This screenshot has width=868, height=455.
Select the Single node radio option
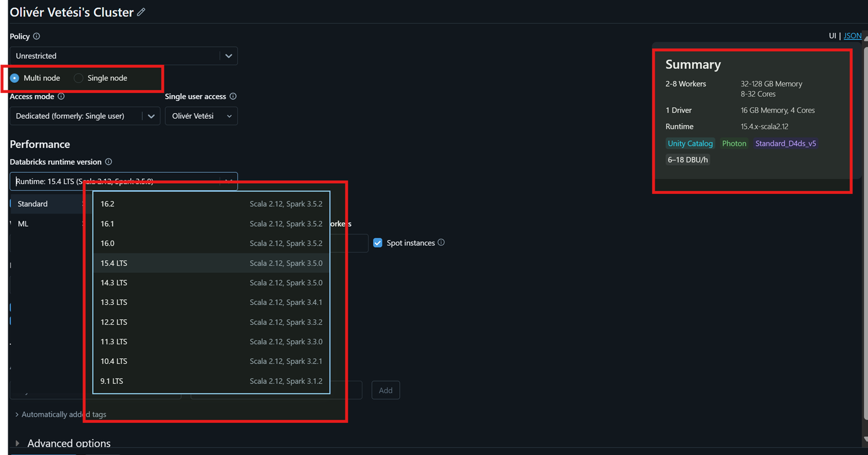(79, 78)
